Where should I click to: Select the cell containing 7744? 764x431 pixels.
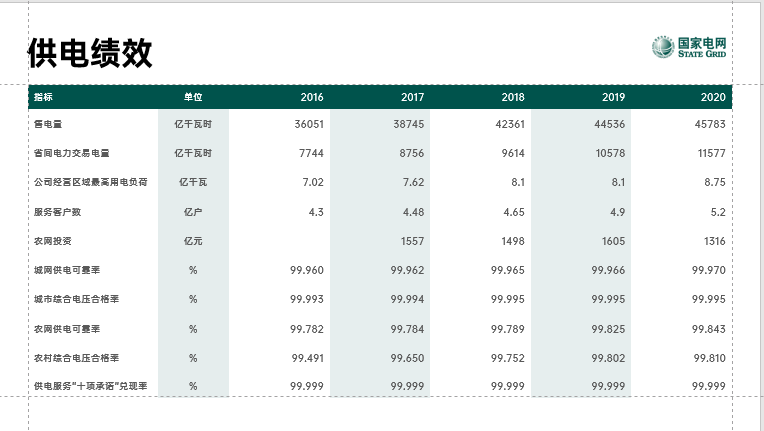pos(311,153)
